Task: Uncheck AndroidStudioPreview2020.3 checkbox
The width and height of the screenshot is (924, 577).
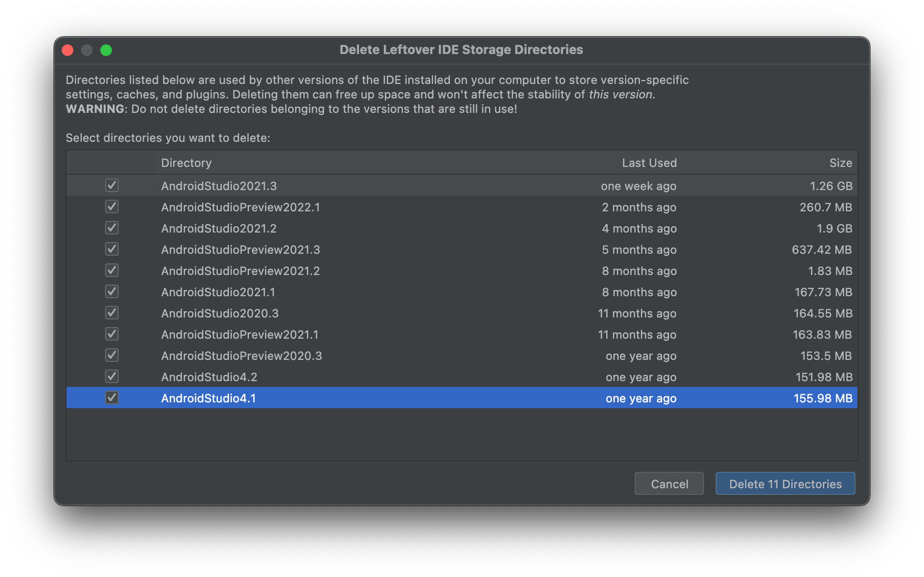Action: coord(112,356)
